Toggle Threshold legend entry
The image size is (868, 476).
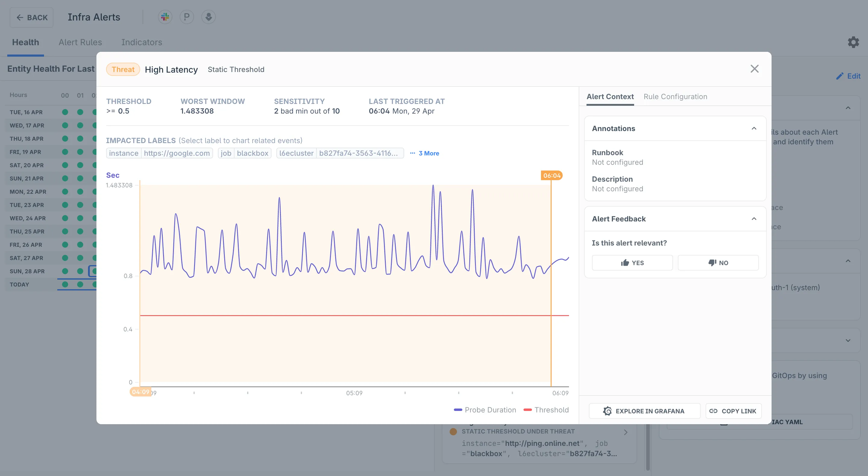pyautogui.click(x=546, y=410)
